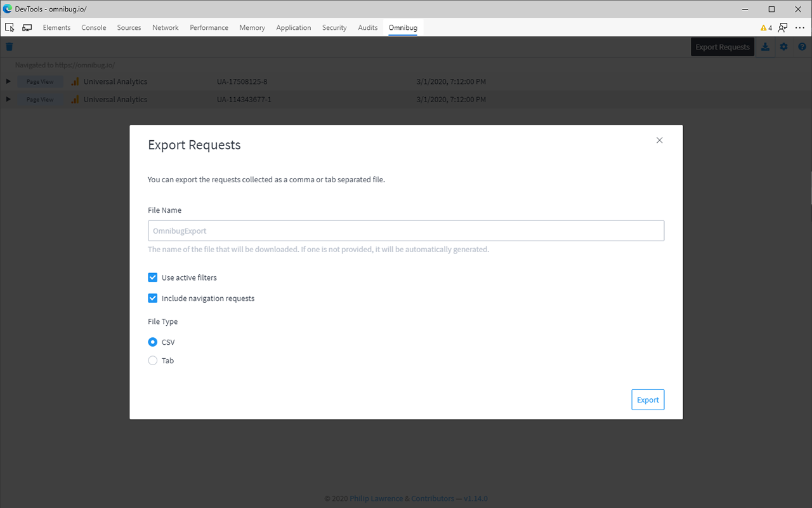Click the UA-114343677-1 account text
812x508 pixels.
coord(244,99)
